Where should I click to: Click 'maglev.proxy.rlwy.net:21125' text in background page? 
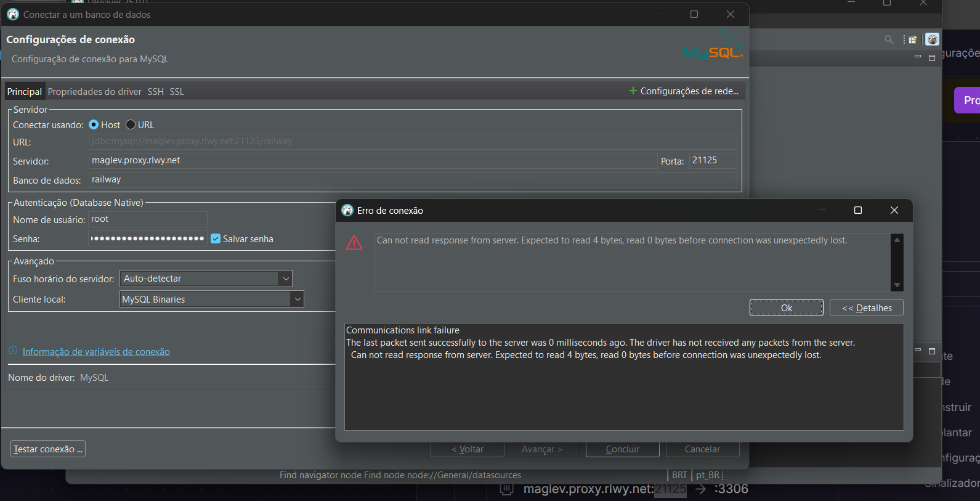pos(605,489)
